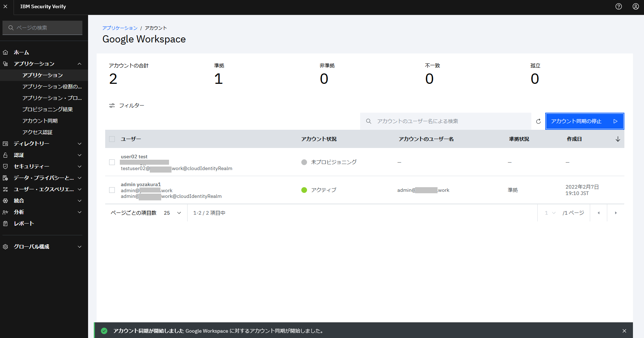Open アプリケーション submenu item
Viewport: 644px width, 338px height.
pyautogui.click(x=44, y=75)
